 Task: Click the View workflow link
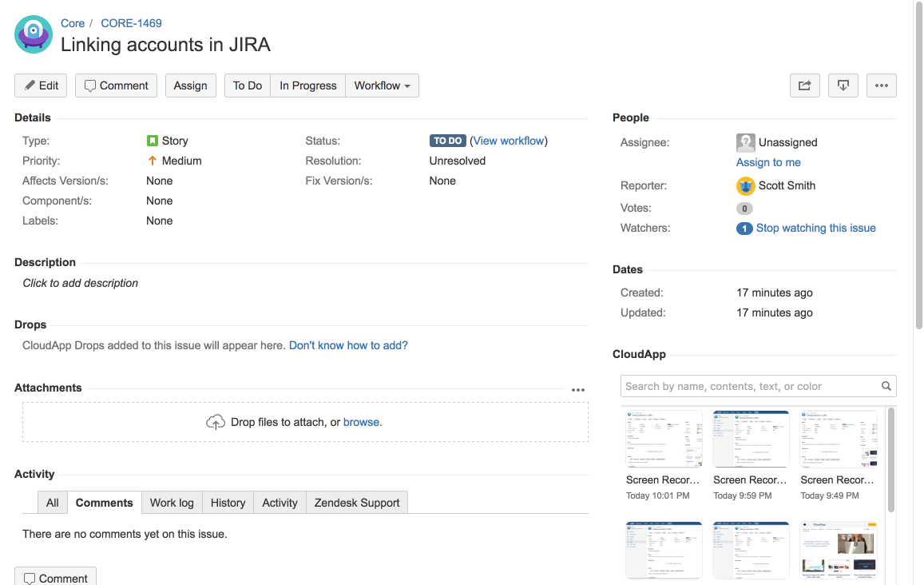point(509,141)
